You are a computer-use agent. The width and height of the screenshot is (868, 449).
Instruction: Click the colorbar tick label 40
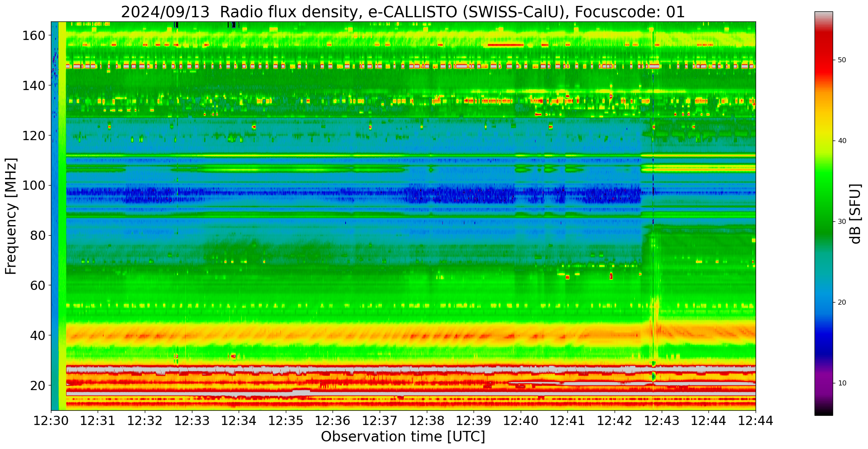(842, 141)
